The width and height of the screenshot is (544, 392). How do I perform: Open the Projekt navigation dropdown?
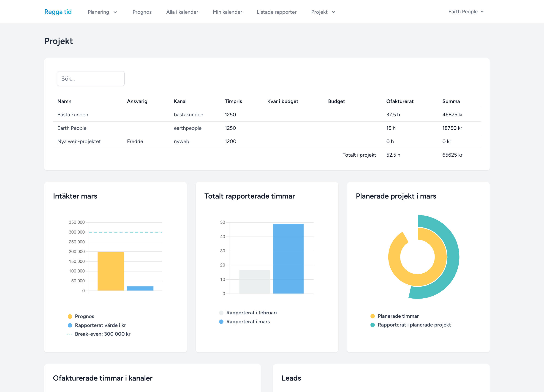[x=323, y=12]
